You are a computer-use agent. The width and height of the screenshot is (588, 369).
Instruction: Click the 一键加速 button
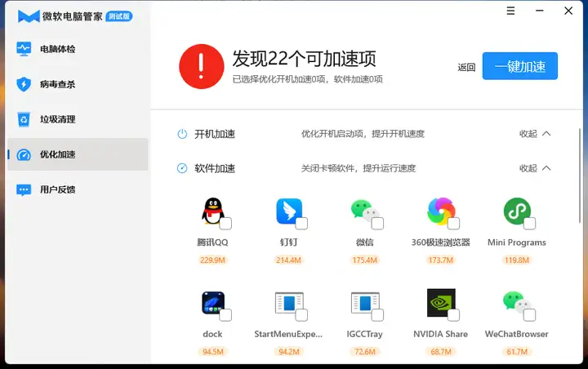(x=519, y=66)
